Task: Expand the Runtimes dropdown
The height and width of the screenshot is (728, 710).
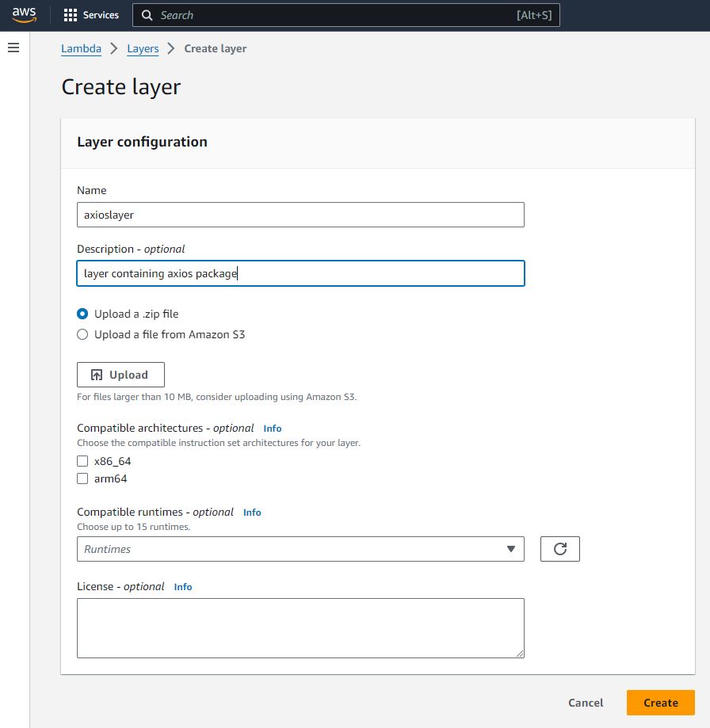Action: tap(300, 549)
